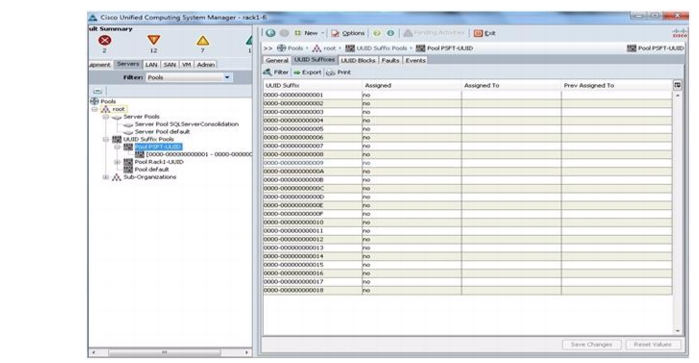Screen dimensions: 699x363
Task: Open the Events tab
Action: (x=415, y=60)
